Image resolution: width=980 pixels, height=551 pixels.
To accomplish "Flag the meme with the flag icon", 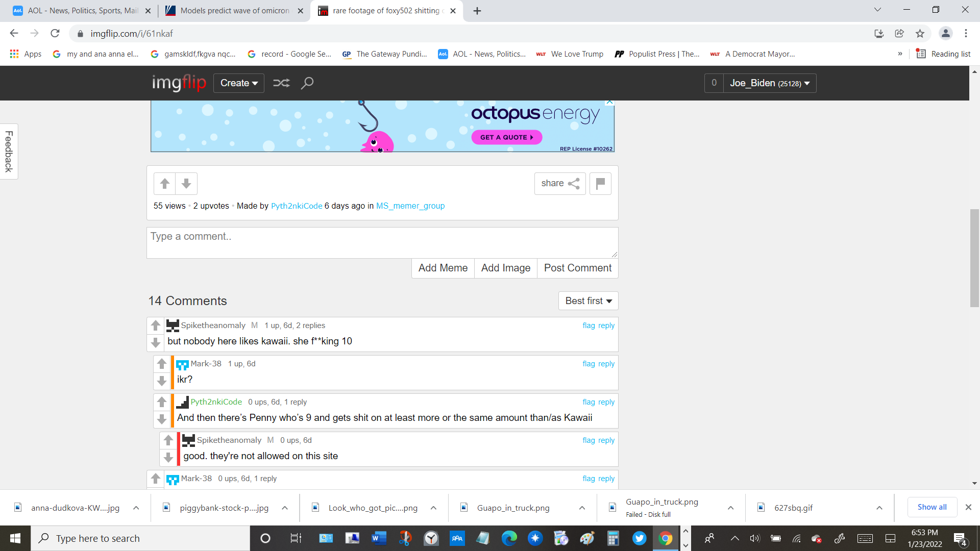I will click(x=600, y=184).
